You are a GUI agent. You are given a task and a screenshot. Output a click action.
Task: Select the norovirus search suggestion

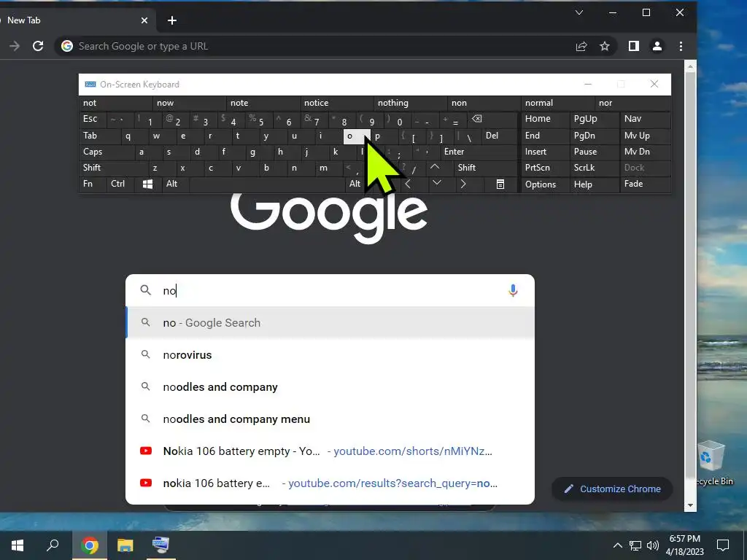[330, 355]
